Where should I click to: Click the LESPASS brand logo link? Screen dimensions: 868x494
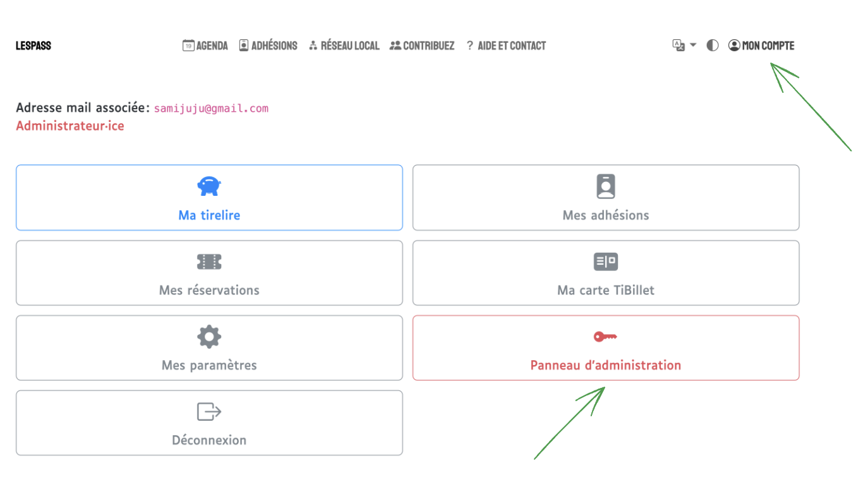click(33, 45)
